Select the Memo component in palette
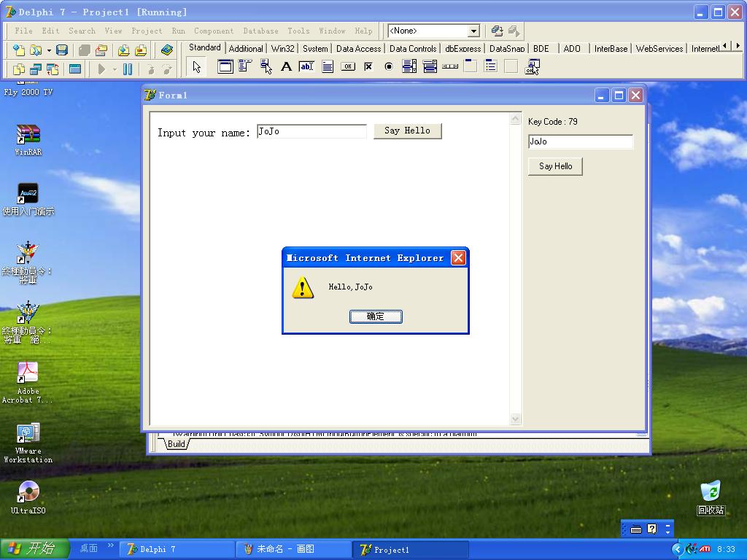747x560 pixels. coord(328,66)
